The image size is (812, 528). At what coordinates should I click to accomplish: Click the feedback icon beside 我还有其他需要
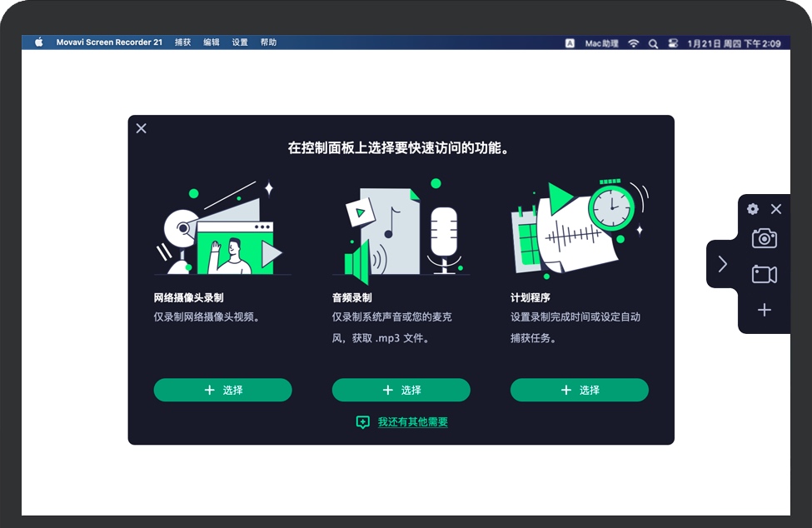362,422
